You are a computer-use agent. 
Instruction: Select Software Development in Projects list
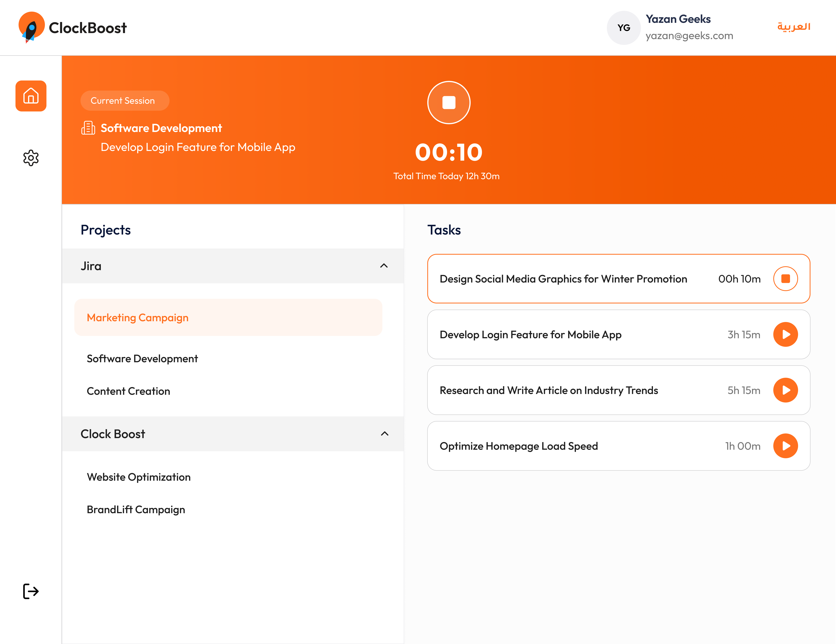142,358
